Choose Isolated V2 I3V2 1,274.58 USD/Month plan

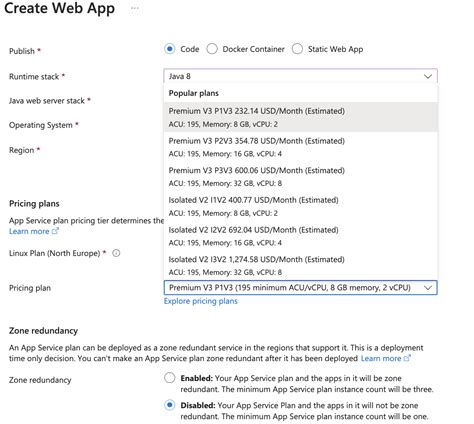(x=300, y=265)
